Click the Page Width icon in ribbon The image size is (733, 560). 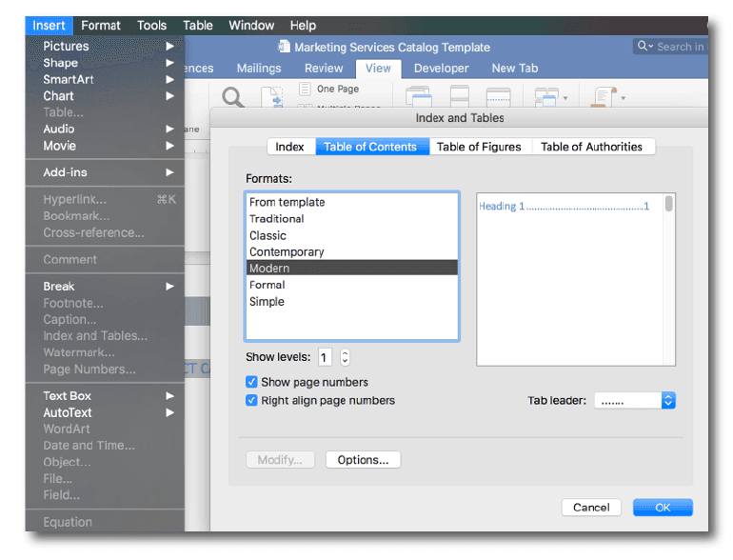[x=271, y=97]
